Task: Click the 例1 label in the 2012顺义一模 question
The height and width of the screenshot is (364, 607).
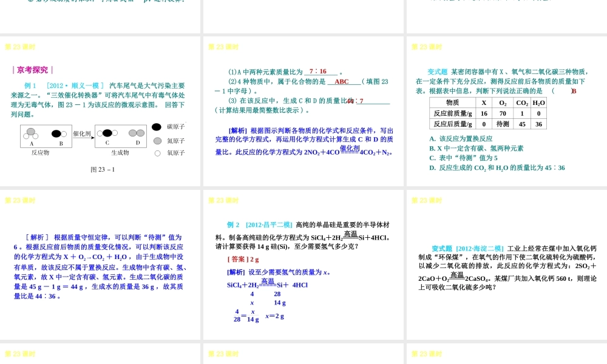Action: (x=30, y=86)
